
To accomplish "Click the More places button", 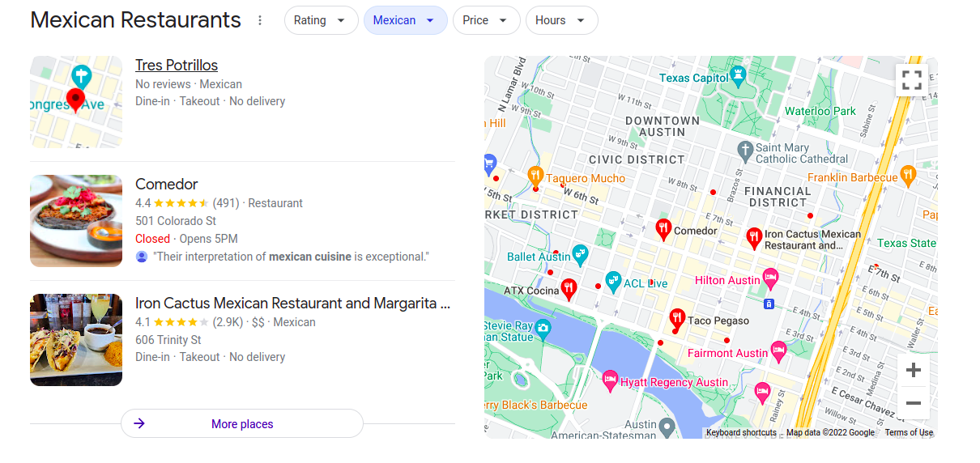I will (x=242, y=423).
